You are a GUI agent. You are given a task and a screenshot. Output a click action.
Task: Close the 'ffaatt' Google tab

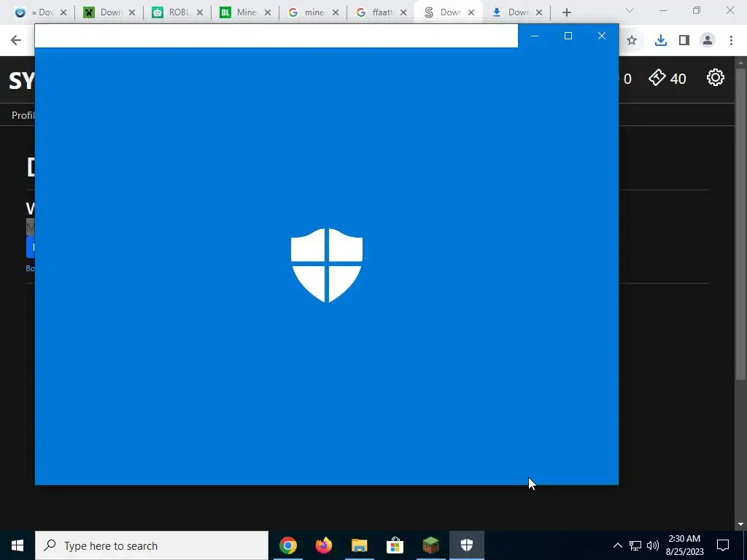tap(403, 12)
